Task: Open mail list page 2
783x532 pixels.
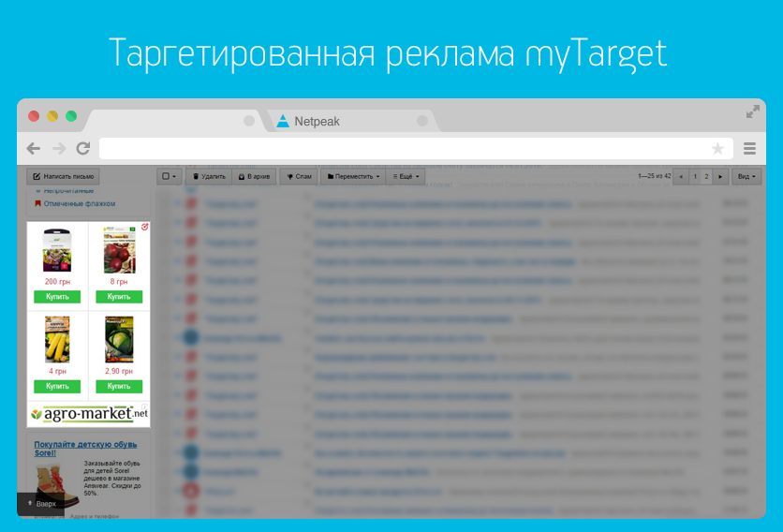Action: 706,176
